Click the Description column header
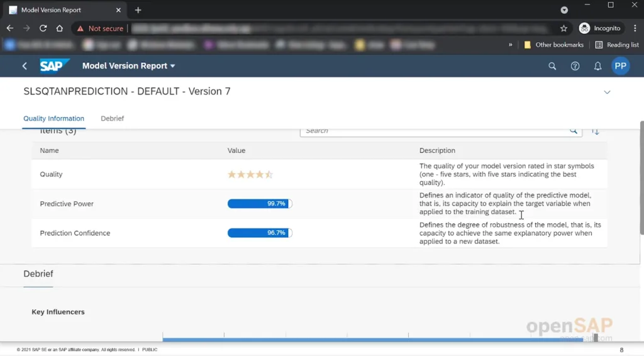The image size is (644, 356). tap(437, 150)
